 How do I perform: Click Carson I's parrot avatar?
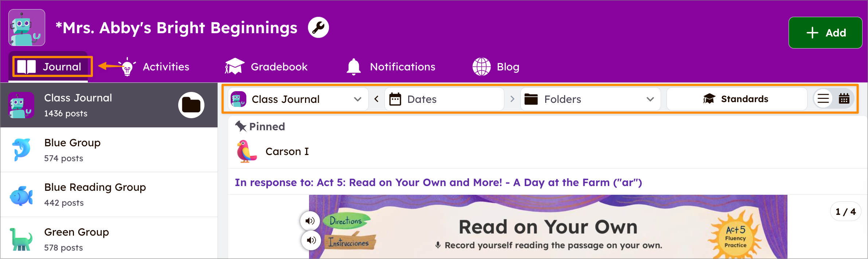click(x=247, y=151)
